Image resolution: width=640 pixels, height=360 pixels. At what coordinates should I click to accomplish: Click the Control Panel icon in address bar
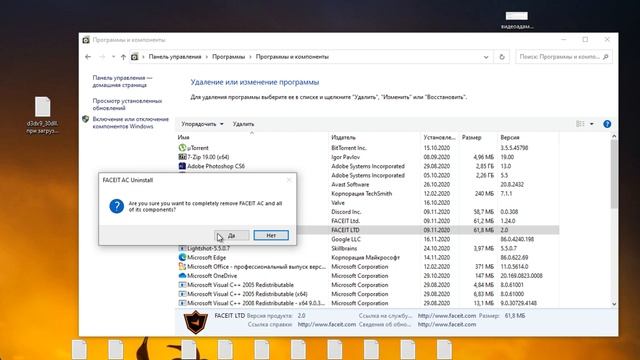pyautogui.click(x=134, y=57)
